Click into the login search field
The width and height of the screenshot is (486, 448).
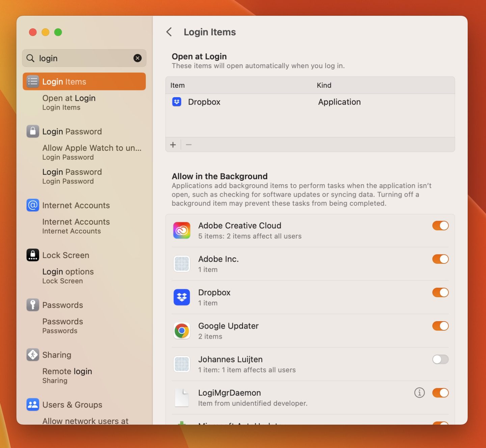click(x=84, y=58)
